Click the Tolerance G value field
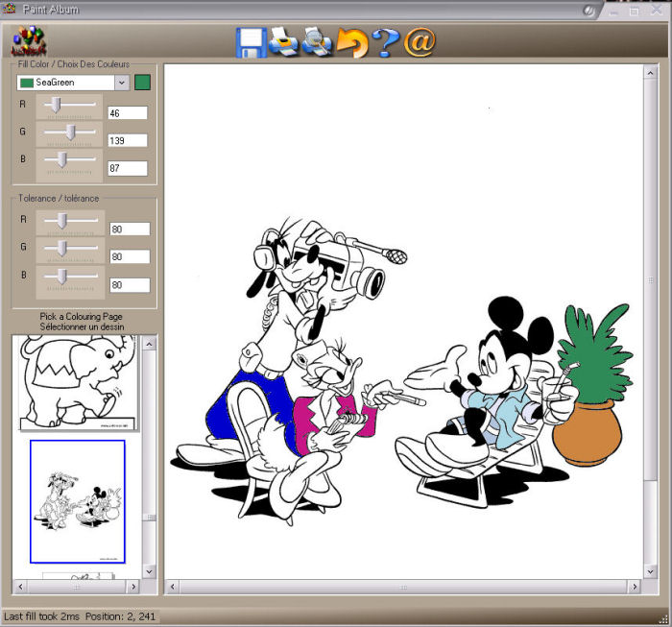 click(x=130, y=256)
